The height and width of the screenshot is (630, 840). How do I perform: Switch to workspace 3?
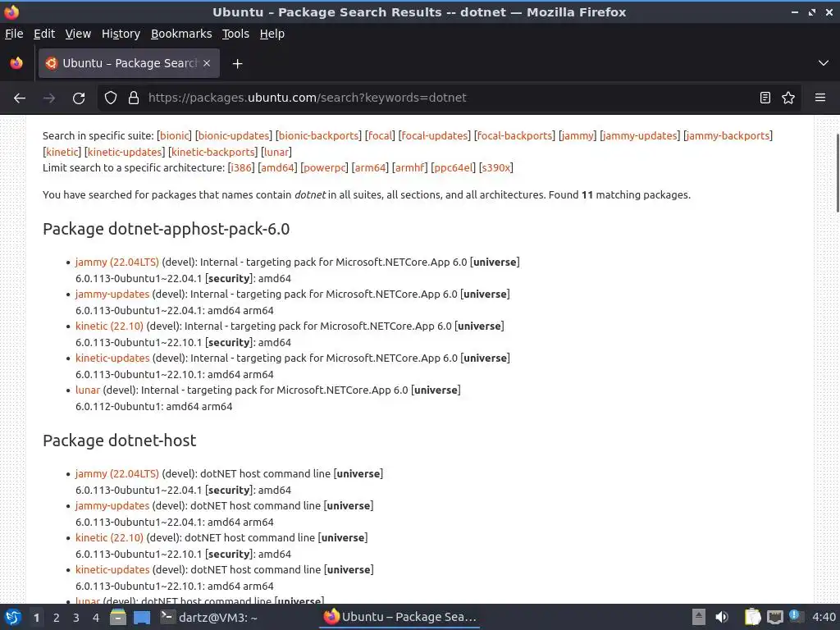[x=76, y=618]
